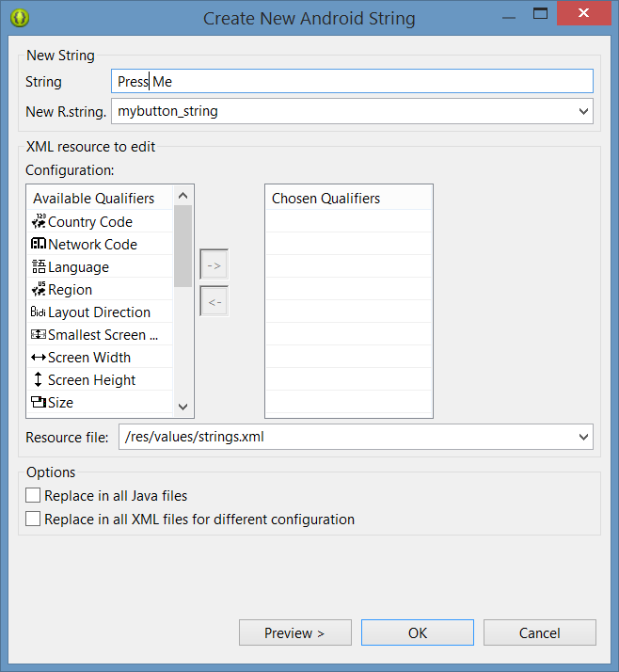Select the Language qualifier label
This screenshot has height=672, width=619.
78,267
